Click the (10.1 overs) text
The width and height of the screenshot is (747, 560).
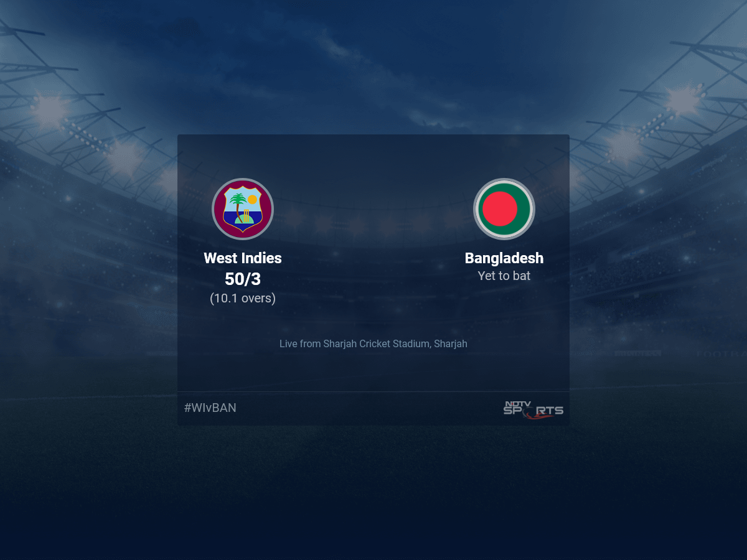click(243, 299)
